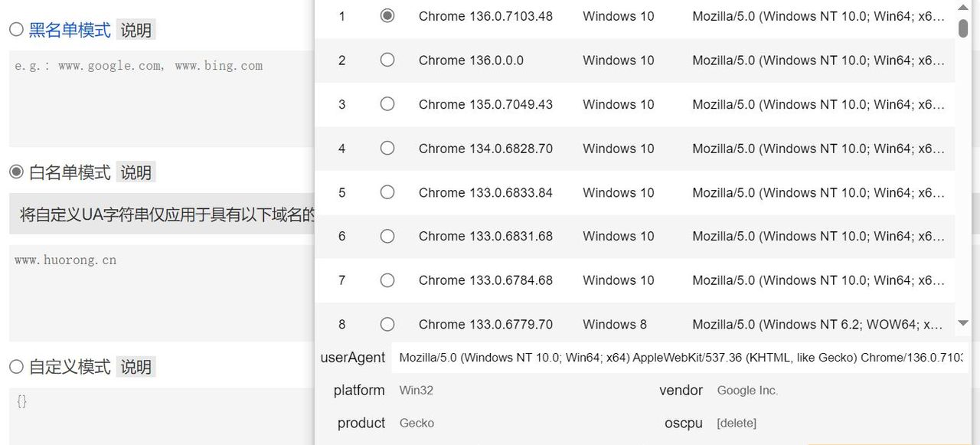Open 说明 next to 白名单模式

[136, 173]
